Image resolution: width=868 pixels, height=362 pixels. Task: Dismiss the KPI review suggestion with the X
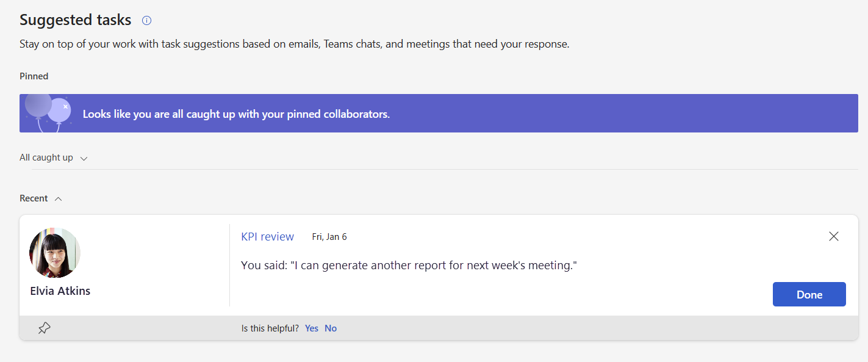point(833,236)
